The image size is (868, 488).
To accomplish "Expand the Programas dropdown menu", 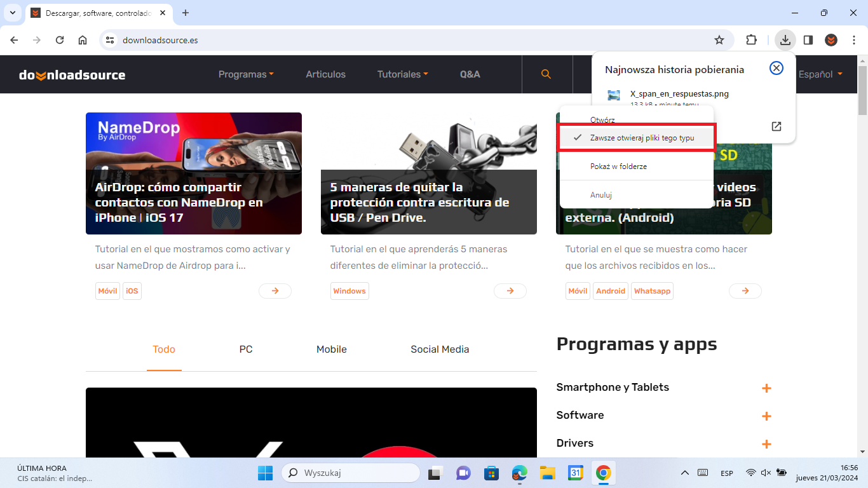I will (246, 74).
